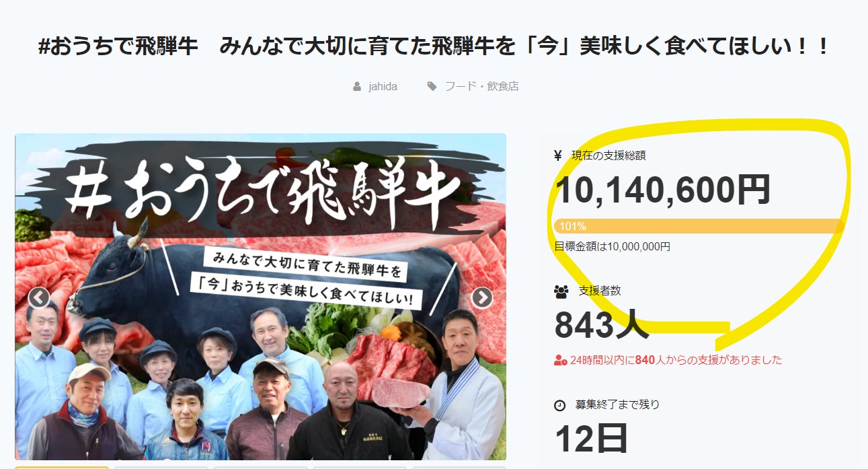Click the 101% funding progress bar
Viewport: 868px width, 469px height.
pyautogui.click(x=699, y=226)
